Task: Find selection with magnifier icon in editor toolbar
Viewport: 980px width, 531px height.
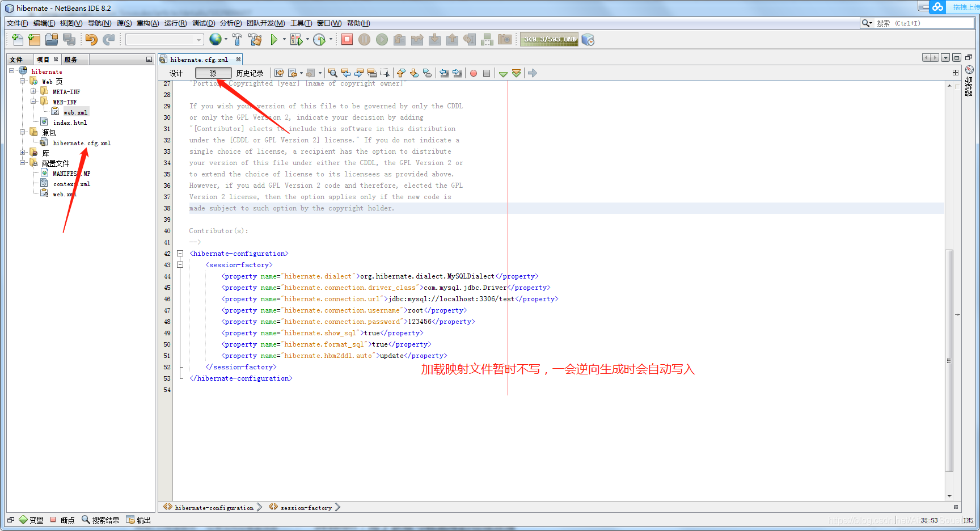Action: click(x=333, y=73)
